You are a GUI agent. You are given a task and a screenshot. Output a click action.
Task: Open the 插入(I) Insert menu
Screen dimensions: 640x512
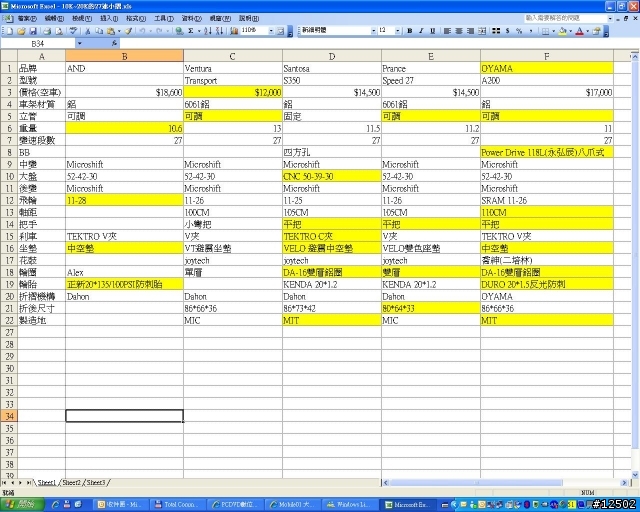pos(109,18)
